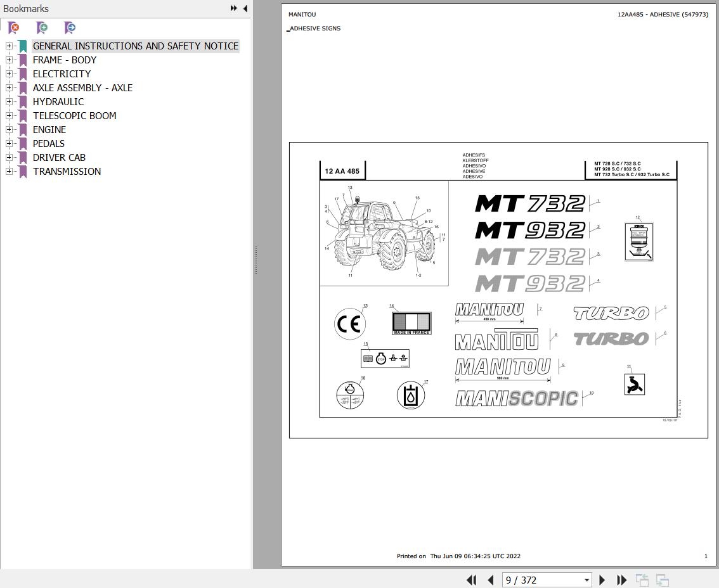Select the ENGINE bookmark
Image resolution: width=719 pixels, height=588 pixels.
49,130
